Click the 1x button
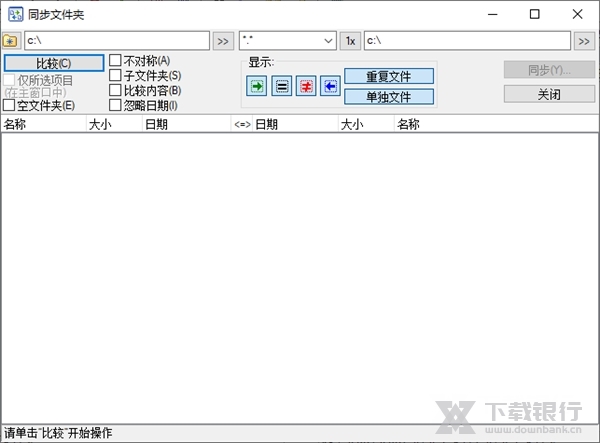This screenshot has width=600, height=443. [x=350, y=41]
